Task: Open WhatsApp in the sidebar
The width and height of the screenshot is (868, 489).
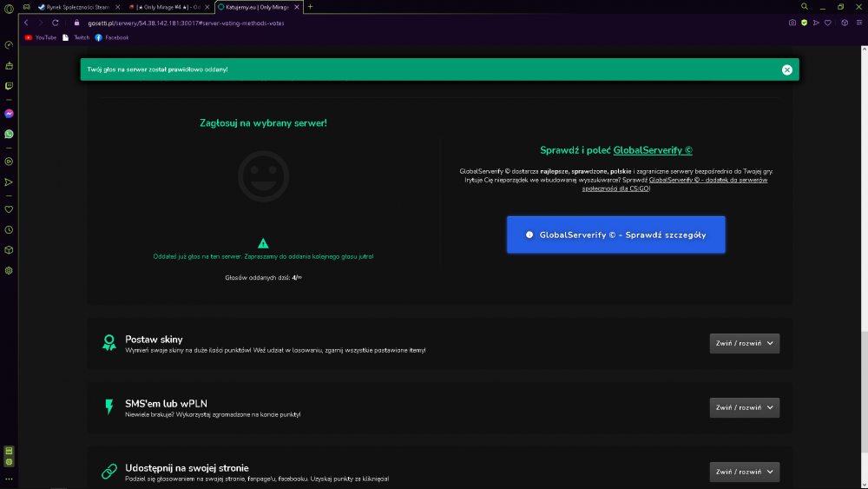Action: 9,134
